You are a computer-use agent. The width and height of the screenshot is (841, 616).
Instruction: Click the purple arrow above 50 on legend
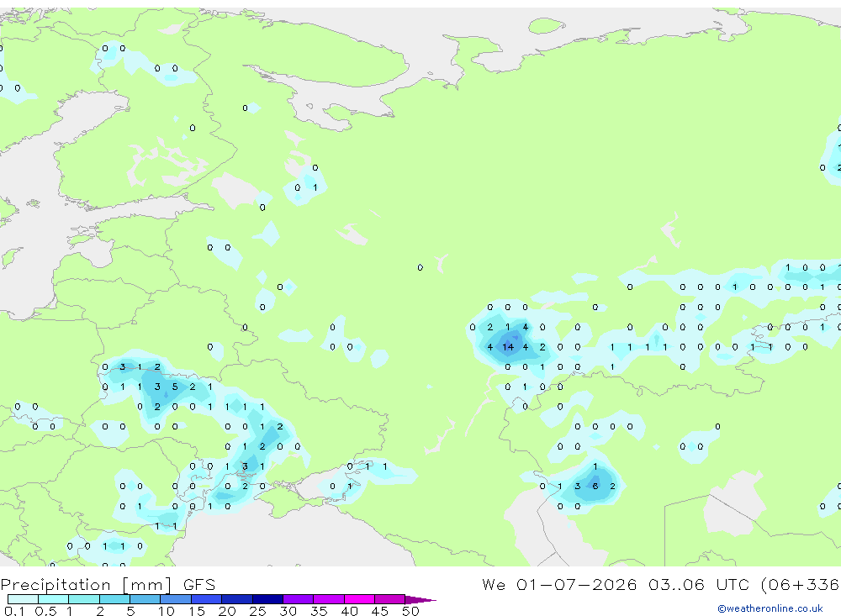pyautogui.click(x=420, y=600)
